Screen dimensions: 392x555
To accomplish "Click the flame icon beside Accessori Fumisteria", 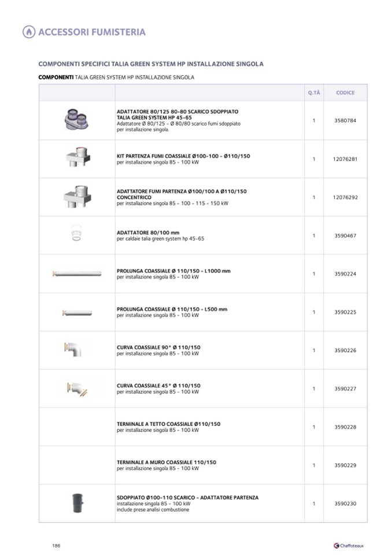I will click(29, 32).
